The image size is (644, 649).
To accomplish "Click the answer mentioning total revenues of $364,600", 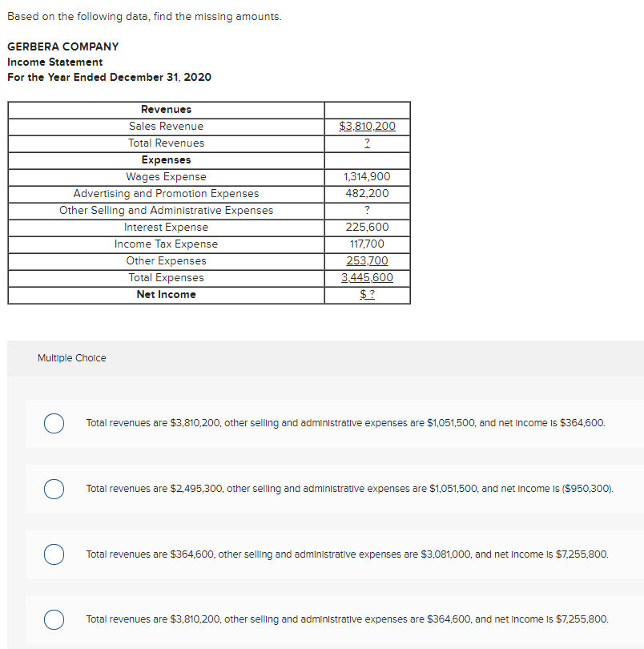I will (x=347, y=554).
